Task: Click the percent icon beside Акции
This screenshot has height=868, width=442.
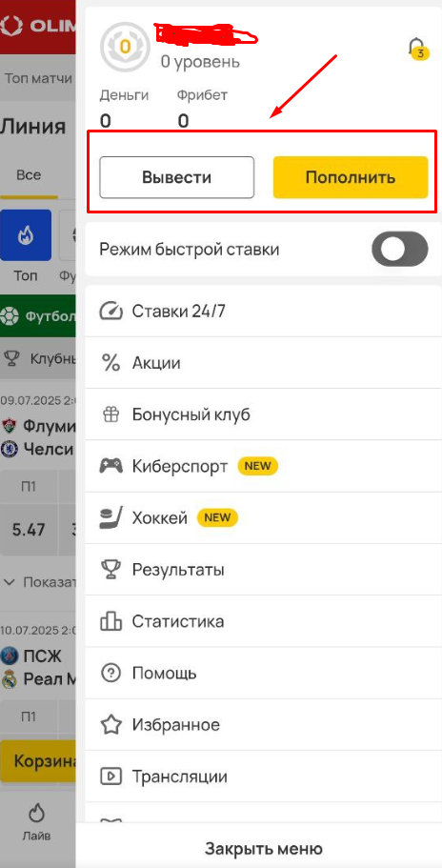Action: (110, 363)
